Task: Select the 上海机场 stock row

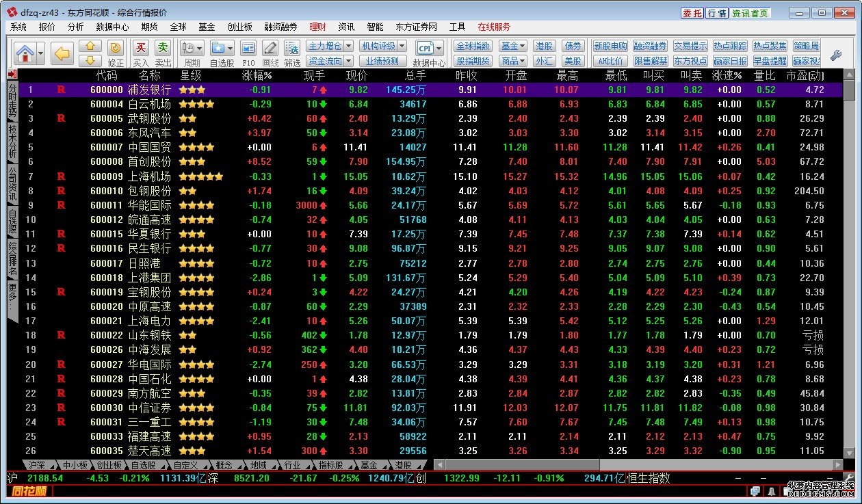Action: [x=431, y=176]
